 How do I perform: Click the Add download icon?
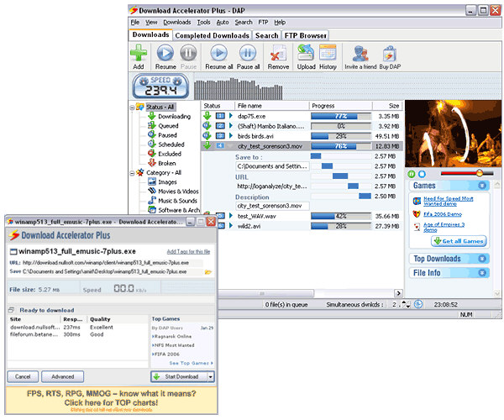click(138, 54)
